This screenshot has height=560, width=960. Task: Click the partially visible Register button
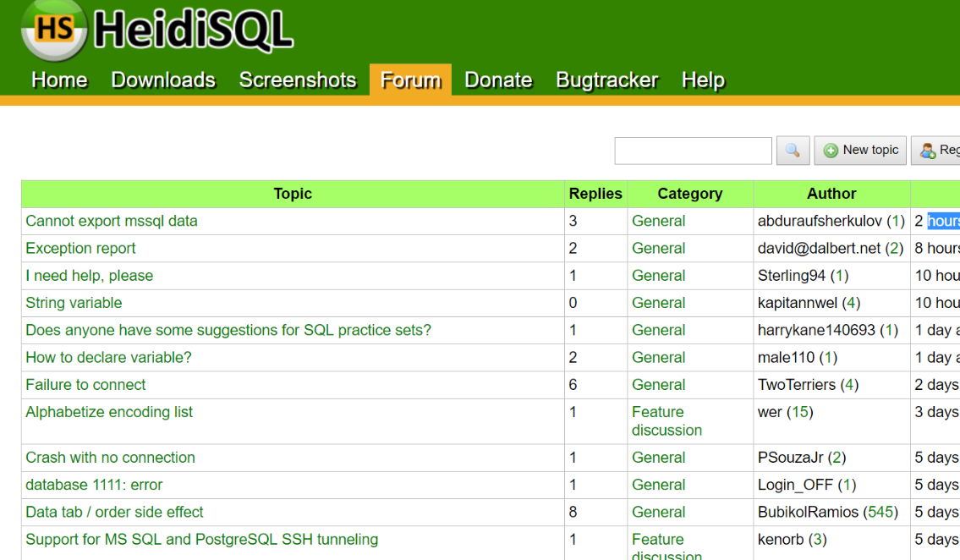(935, 151)
